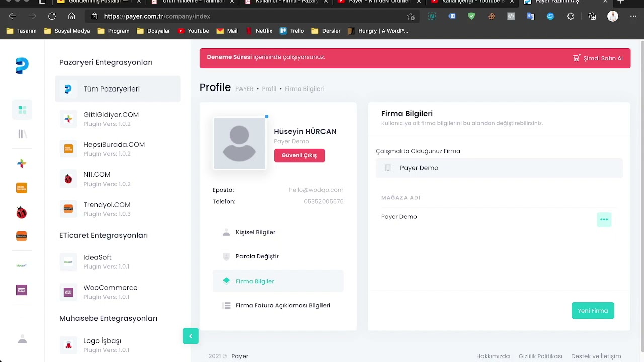The image size is (644, 362).
Task: Open the Logo İşbaşı integration
Action: click(118, 345)
